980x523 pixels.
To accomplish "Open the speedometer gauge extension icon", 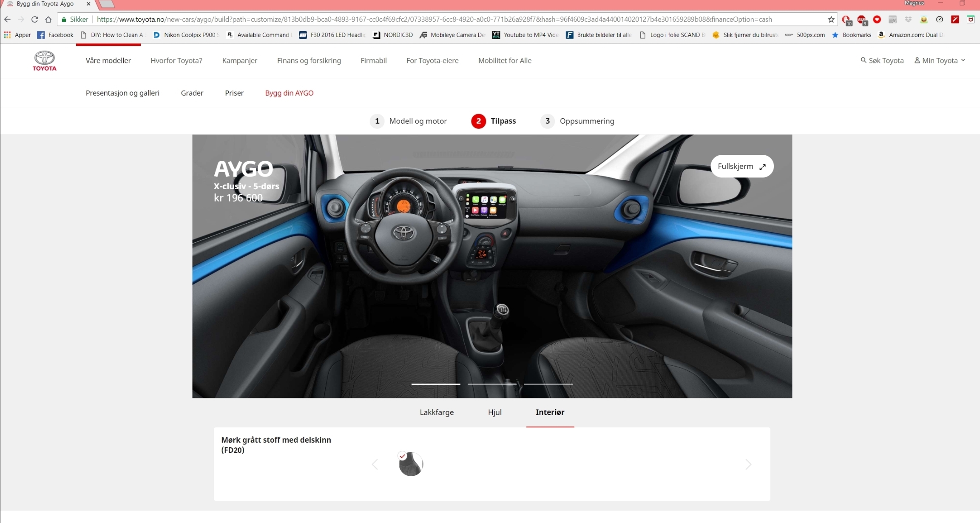I will click(940, 20).
